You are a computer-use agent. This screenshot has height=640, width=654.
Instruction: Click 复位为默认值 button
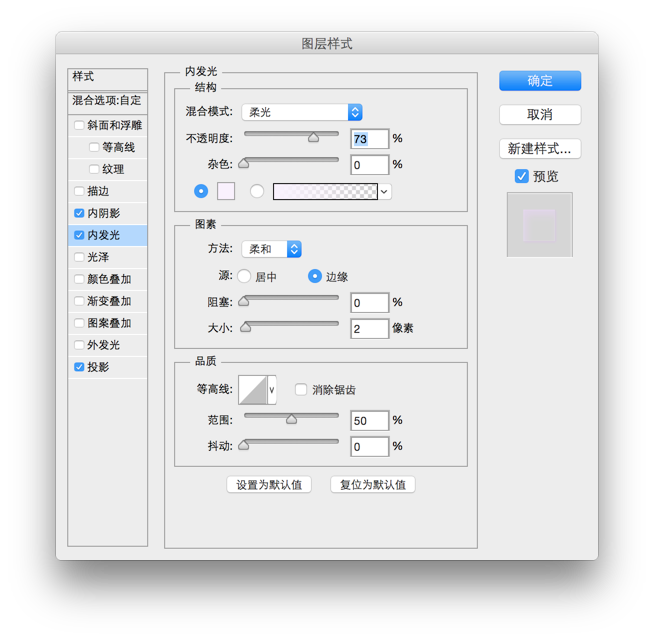pyautogui.click(x=372, y=484)
